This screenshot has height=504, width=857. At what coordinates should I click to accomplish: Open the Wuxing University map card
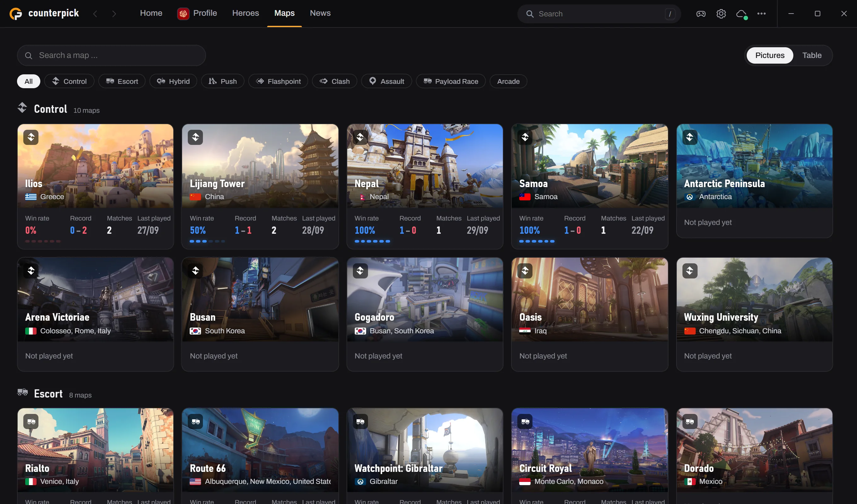(754, 314)
